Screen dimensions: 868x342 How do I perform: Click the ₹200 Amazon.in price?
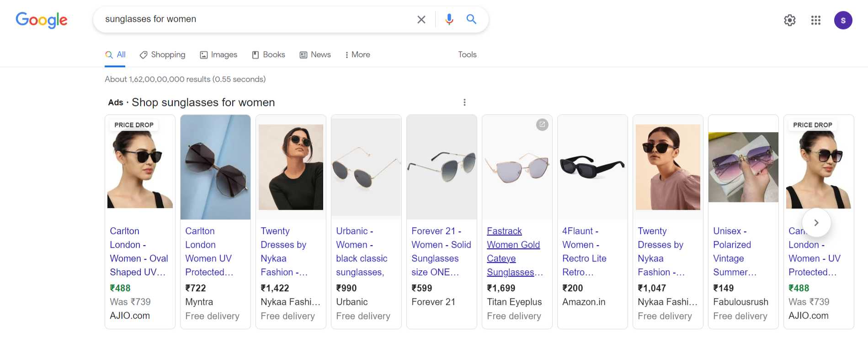pos(573,288)
